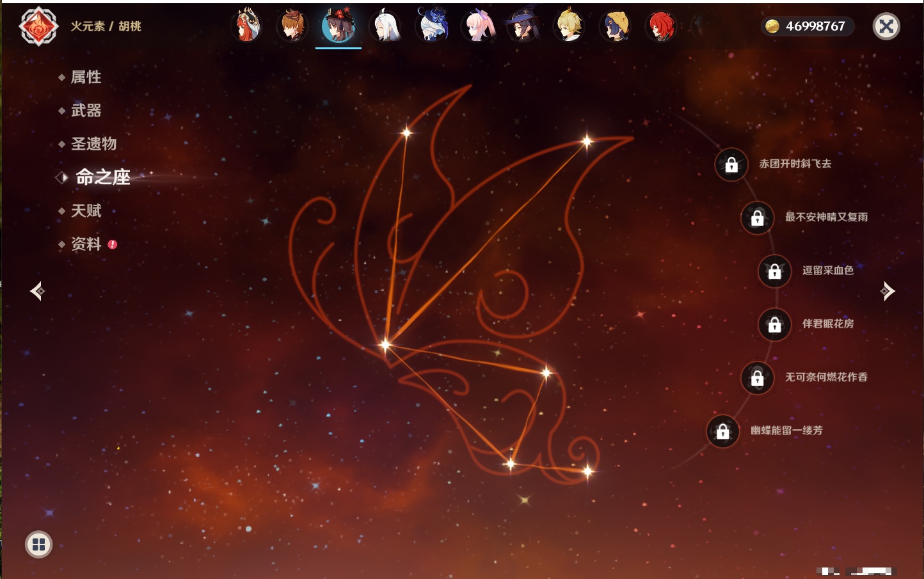924x579 pixels.
Task: Open the four-square grid menu icon
Action: tap(38, 544)
